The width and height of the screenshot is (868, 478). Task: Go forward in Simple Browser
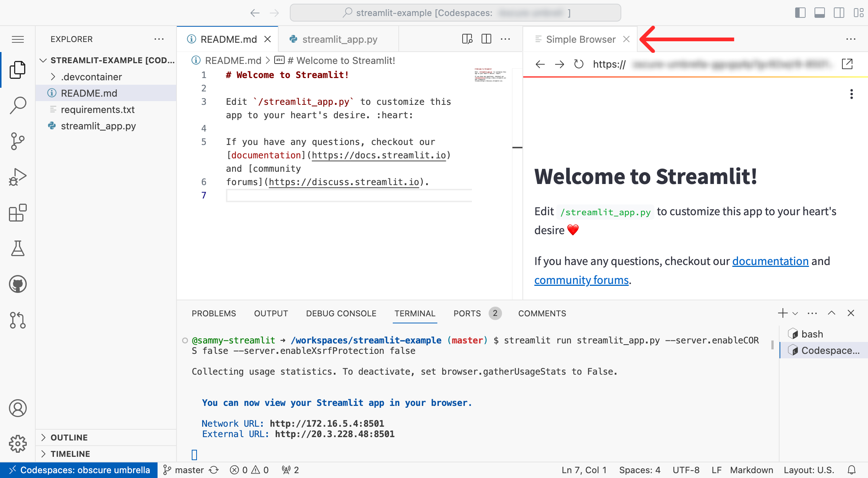point(560,64)
